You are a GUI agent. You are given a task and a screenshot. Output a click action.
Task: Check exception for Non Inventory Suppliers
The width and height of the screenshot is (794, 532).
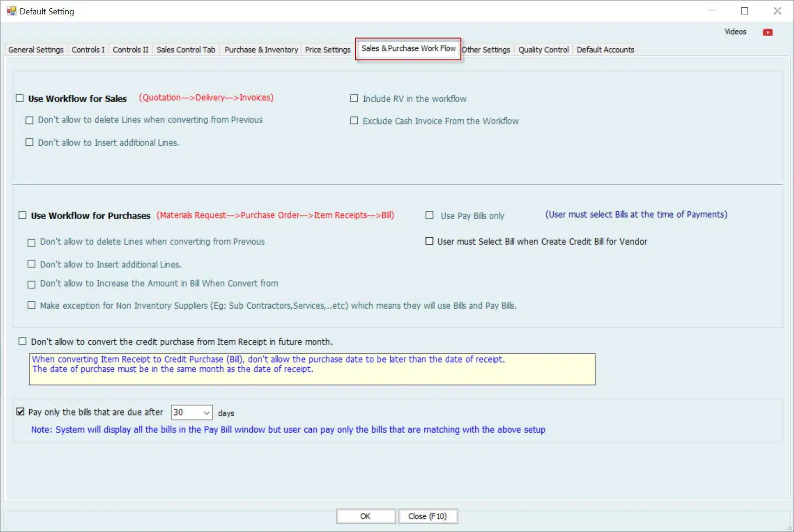pyautogui.click(x=32, y=305)
